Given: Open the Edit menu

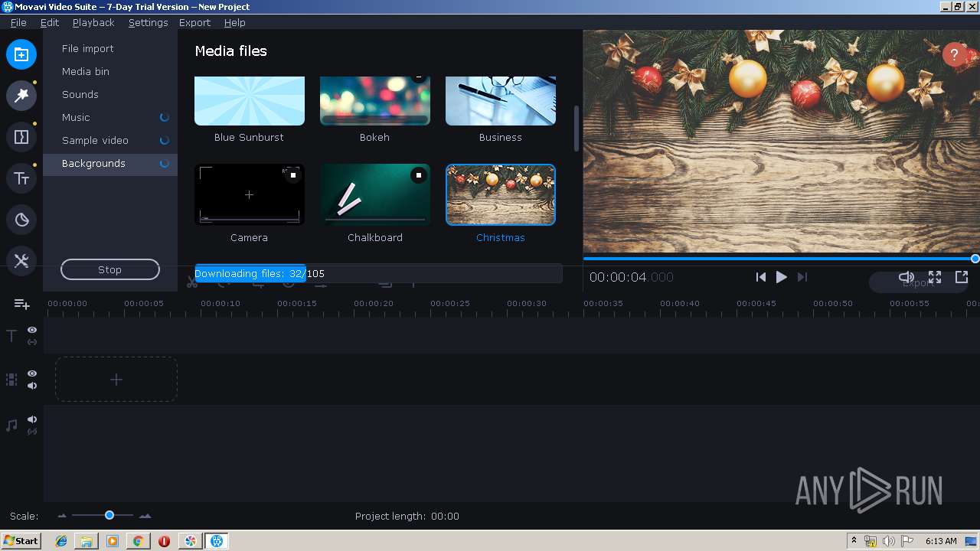Looking at the screenshot, I should click(x=50, y=22).
